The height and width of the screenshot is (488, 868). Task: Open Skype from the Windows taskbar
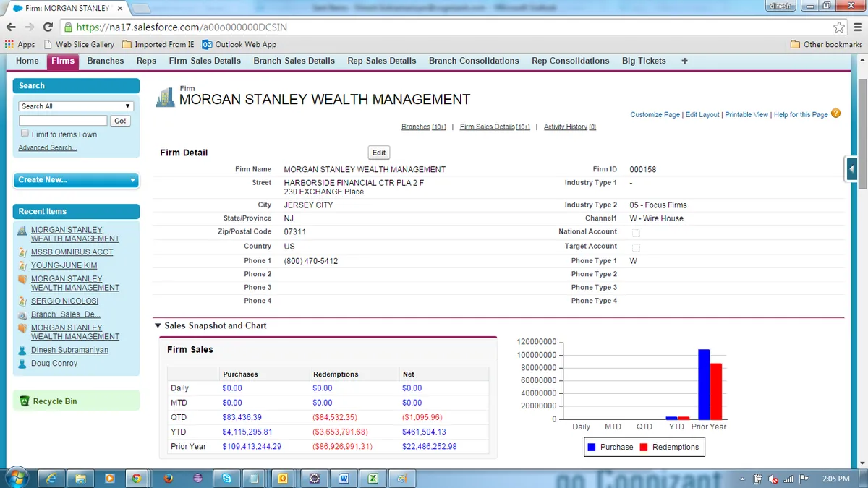pyautogui.click(x=227, y=478)
